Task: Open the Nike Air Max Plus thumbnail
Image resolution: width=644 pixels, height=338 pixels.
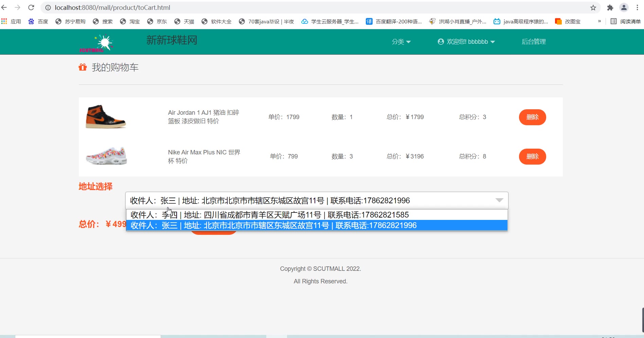Action: coord(107,156)
